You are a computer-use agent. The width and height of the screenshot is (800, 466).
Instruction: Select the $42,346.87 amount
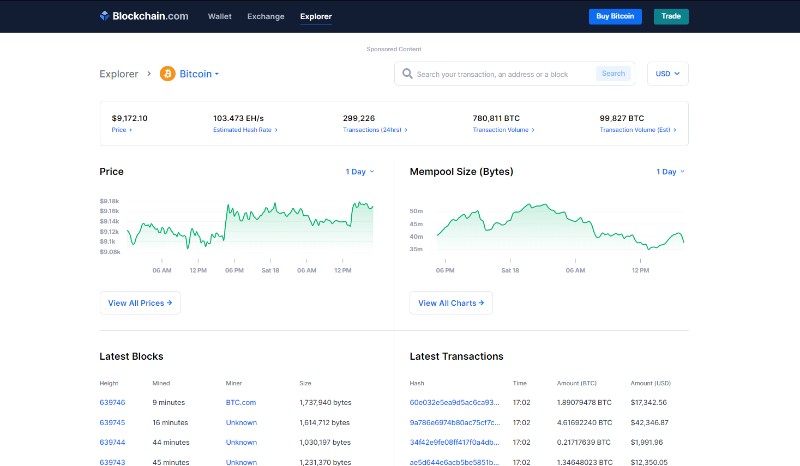649,422
